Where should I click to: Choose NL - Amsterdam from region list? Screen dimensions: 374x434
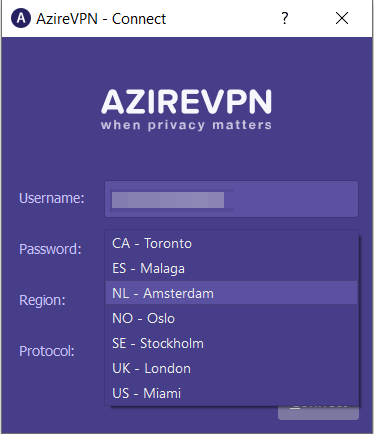(231, 293)
